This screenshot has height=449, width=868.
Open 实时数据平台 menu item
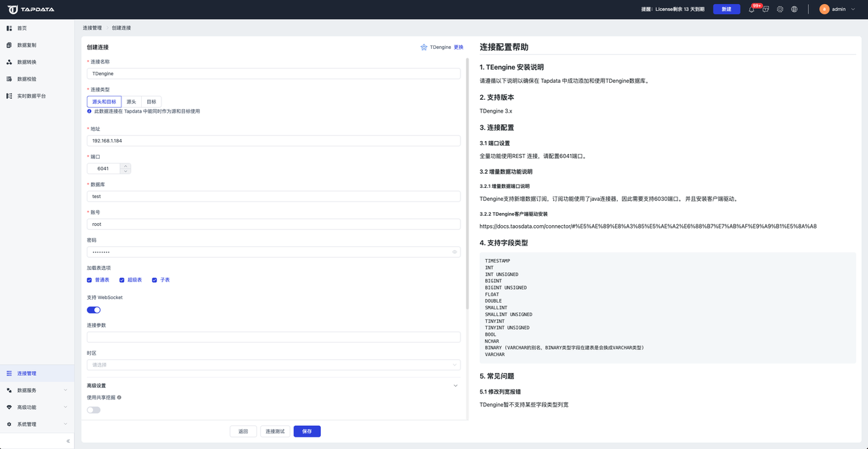37,96
